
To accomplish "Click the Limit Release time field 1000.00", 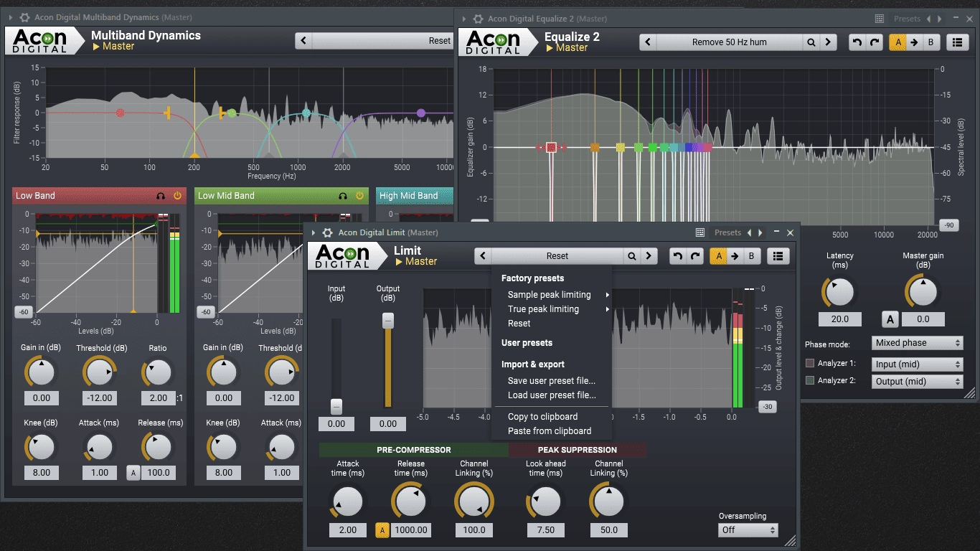I will (411, 530).
